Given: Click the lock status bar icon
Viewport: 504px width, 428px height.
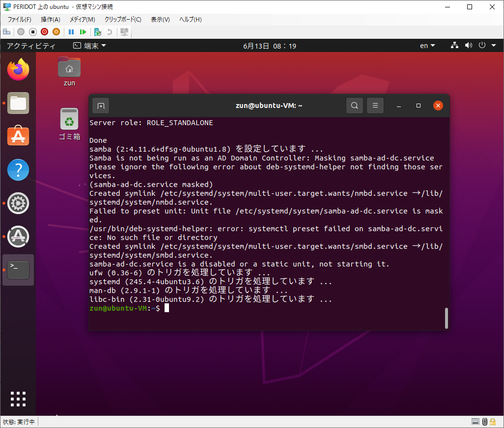Looking at the screenshot, I should (493, 422).
